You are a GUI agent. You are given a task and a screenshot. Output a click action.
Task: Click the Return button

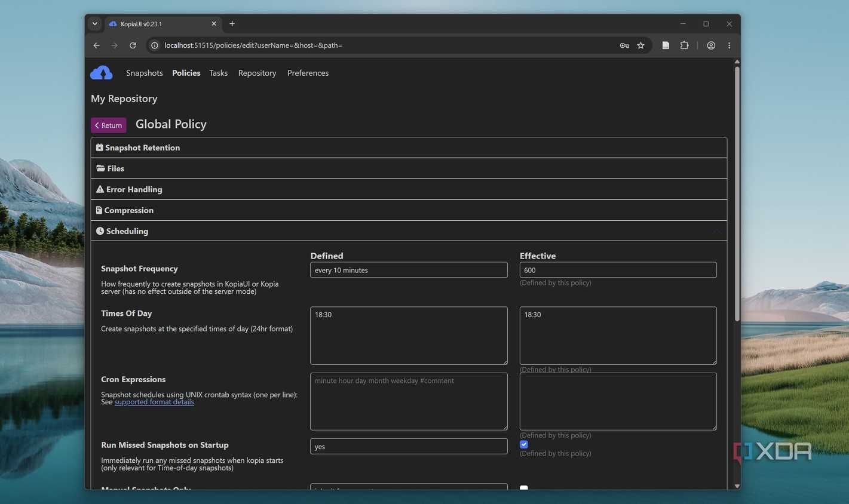(108, 125)
